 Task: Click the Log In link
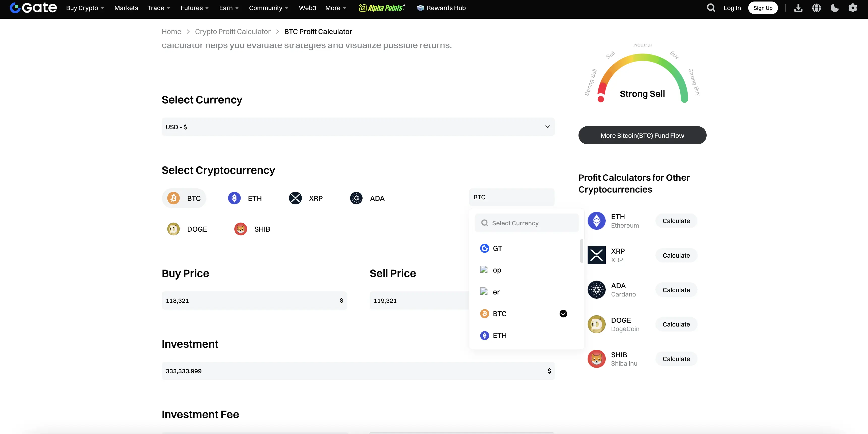[x=732, y=8]
